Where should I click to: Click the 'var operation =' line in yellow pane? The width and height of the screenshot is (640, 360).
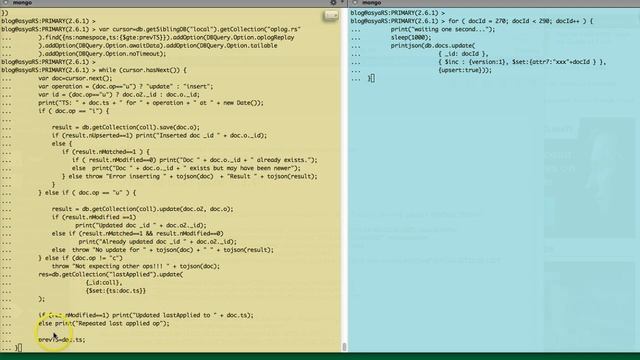coord(126,87)
